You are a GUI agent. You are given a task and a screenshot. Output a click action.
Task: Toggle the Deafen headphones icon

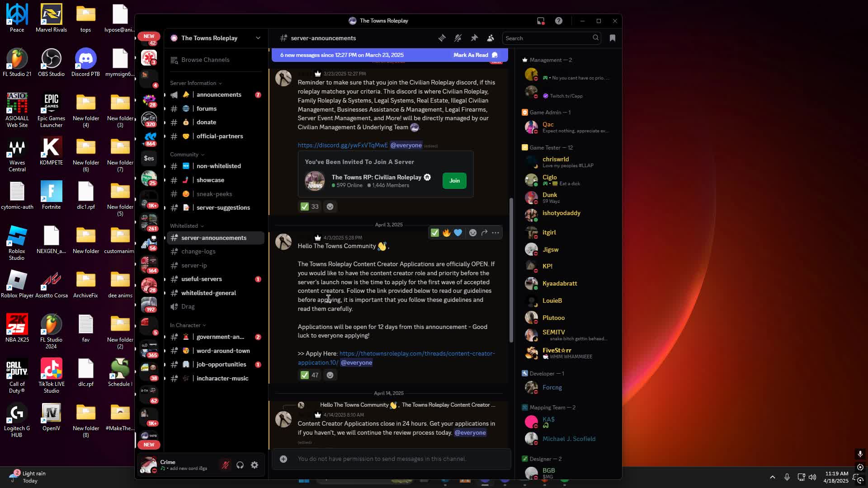[240, 465]
